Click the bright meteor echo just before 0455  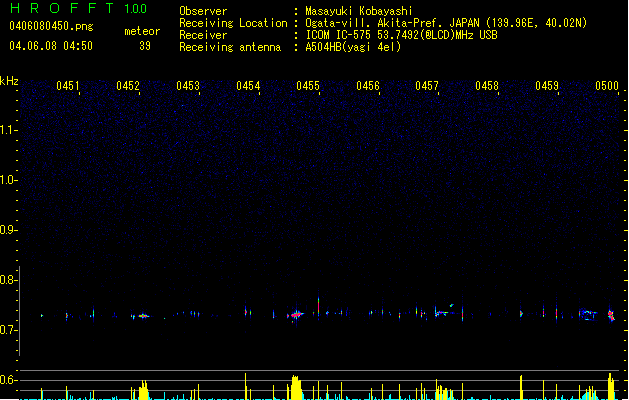296,315
